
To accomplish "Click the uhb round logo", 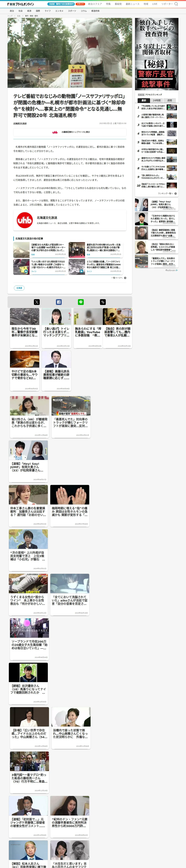I will pos(25,220).
